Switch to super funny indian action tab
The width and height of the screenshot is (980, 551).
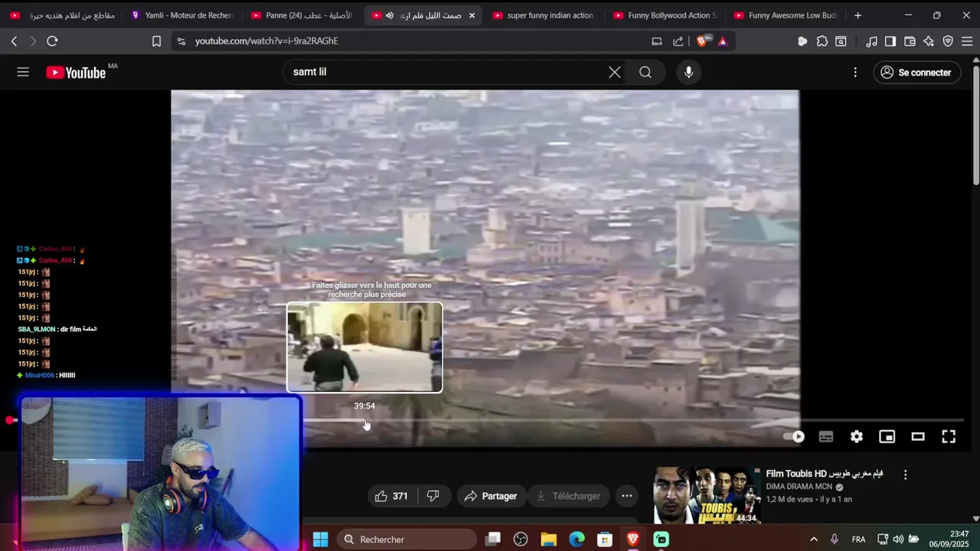(x=544, y=15)
